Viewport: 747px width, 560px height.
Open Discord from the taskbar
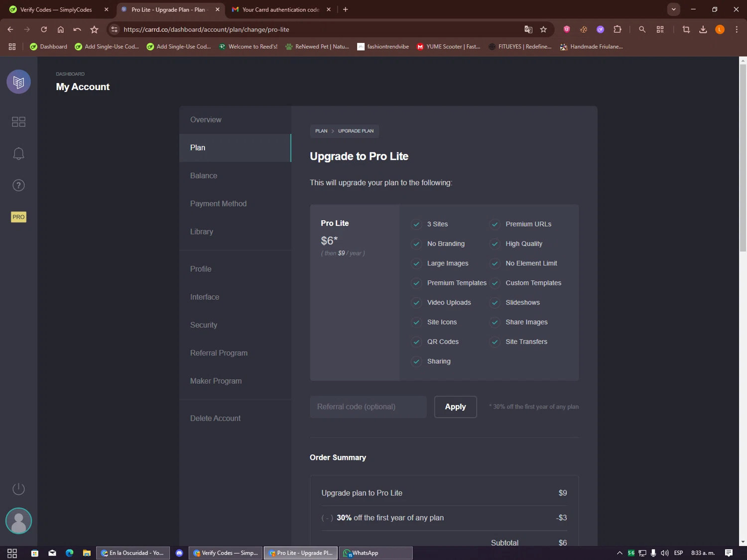tap(179, 553)
